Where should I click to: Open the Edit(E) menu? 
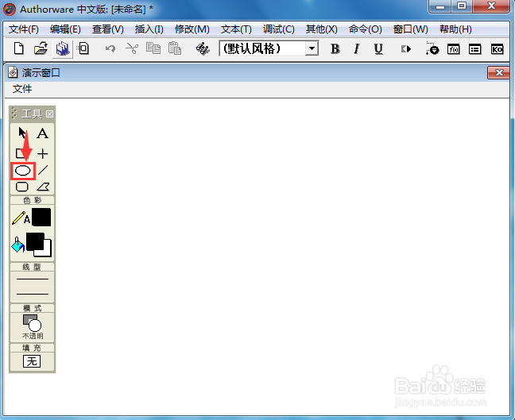coord(65,29)
